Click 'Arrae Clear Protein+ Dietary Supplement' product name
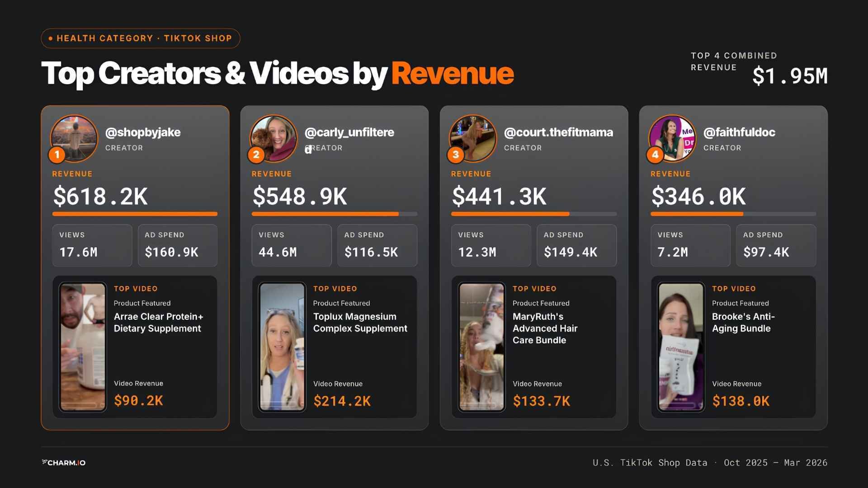Screen dimensions: 868x488 (x=158, y=323)
